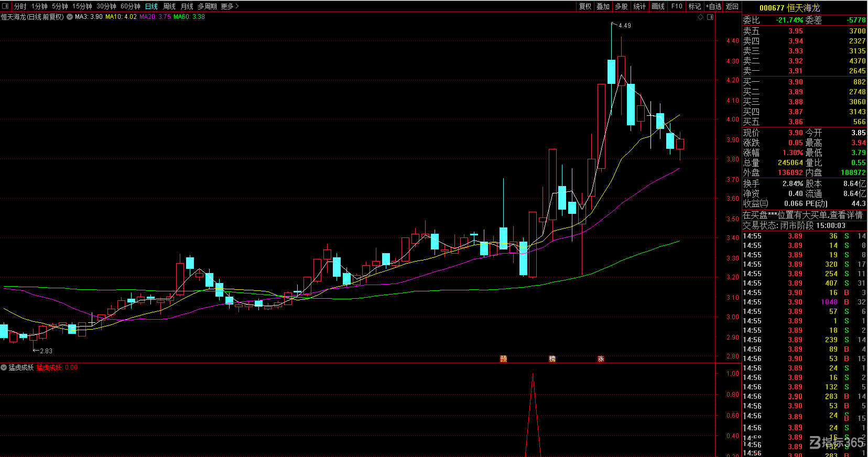Select the 14:55 trade with volume 407

(x=804, y=283)
